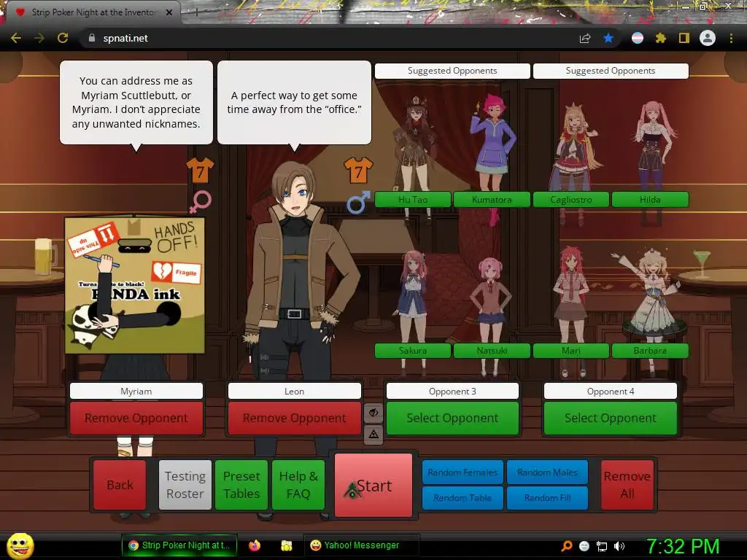Remove Leon as opponent

pos(295,418)
